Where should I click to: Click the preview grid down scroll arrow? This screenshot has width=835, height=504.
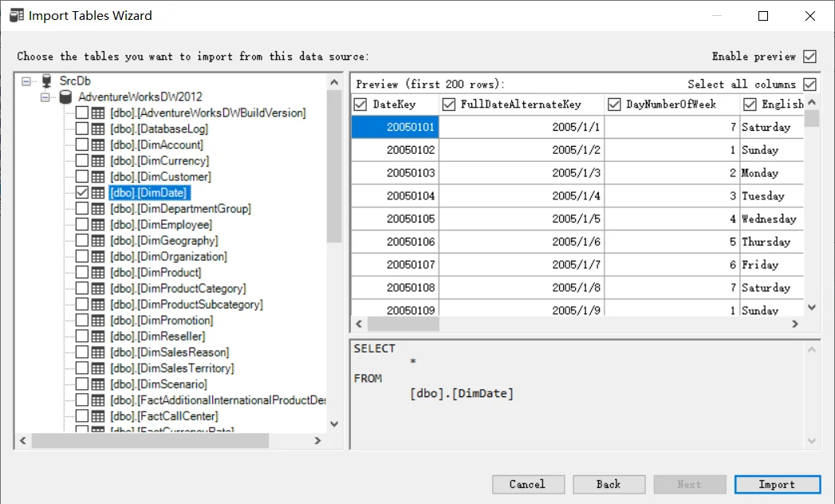[x=812, y=307]
